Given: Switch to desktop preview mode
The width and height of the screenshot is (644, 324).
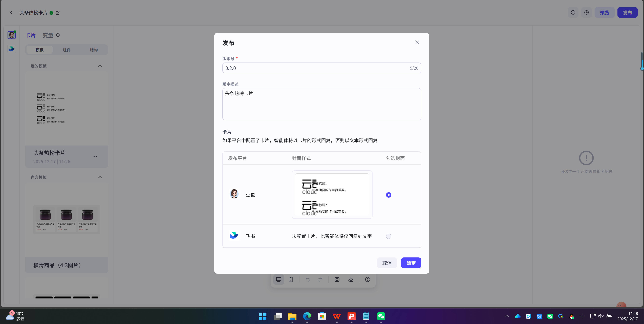Looking at the screenshot, I should tap(278, 279).
